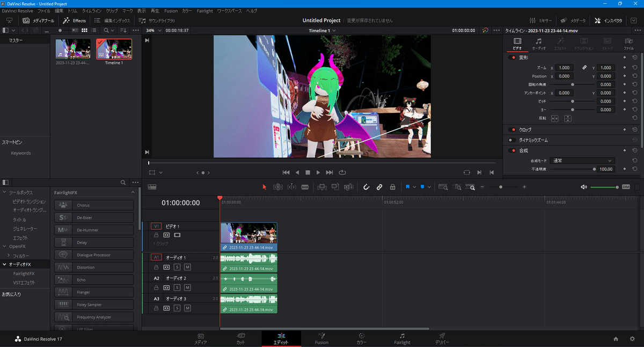644x347 pixels.
Task: Open the 合成モード 通常 dropdown
Action: [x=581, y=161]
